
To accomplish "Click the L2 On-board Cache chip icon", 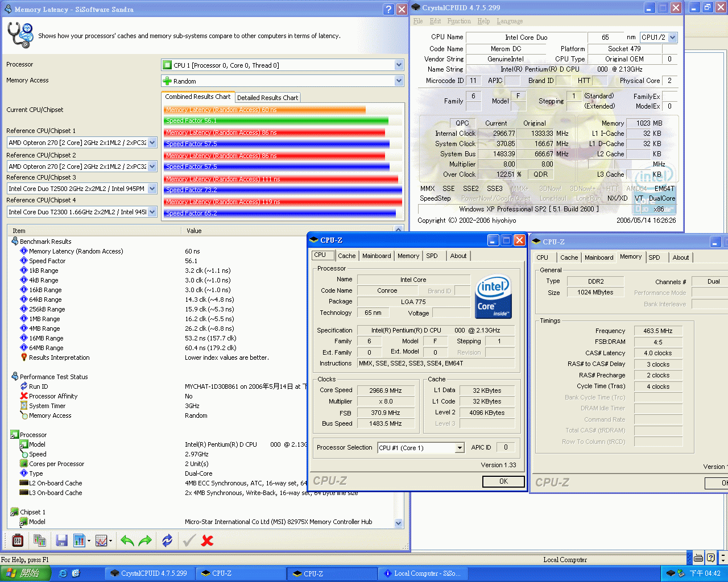I will (24, 483).
